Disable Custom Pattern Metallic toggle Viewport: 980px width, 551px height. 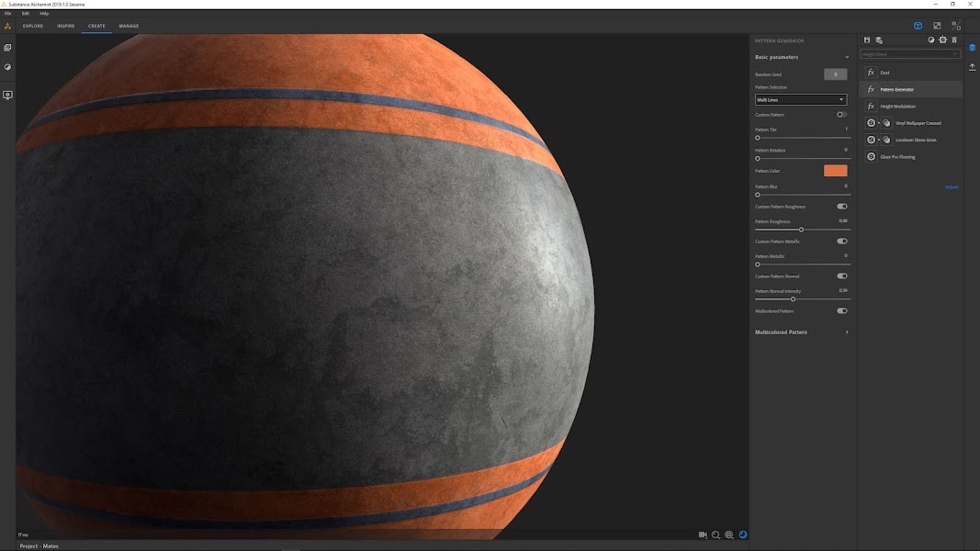(842, 242)
